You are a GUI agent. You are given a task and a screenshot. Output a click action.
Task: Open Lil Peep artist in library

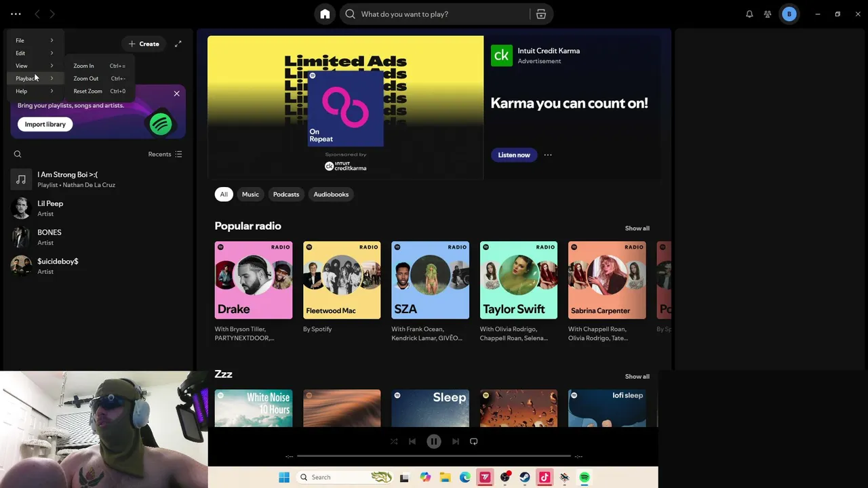pyautogui.click(x=98, y=208)
